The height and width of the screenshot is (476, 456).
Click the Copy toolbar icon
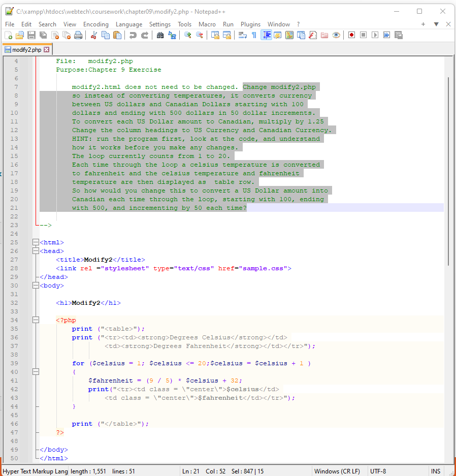tap(105, 35)
